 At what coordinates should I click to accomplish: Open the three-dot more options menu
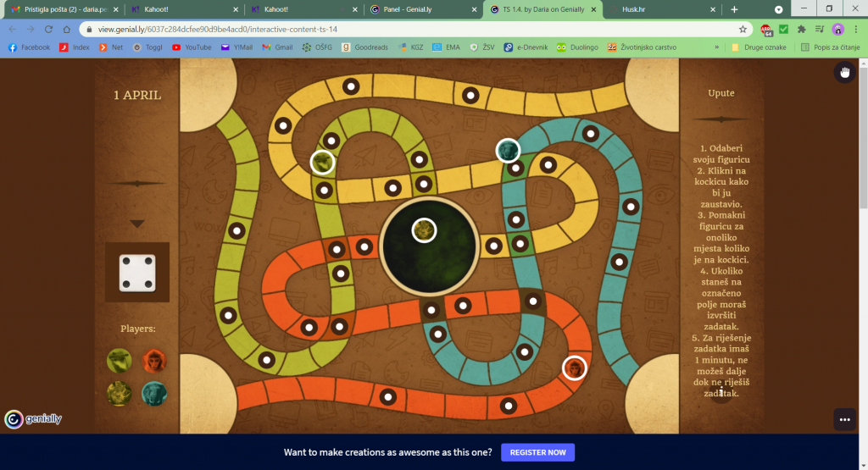click(x=844, y=419)
